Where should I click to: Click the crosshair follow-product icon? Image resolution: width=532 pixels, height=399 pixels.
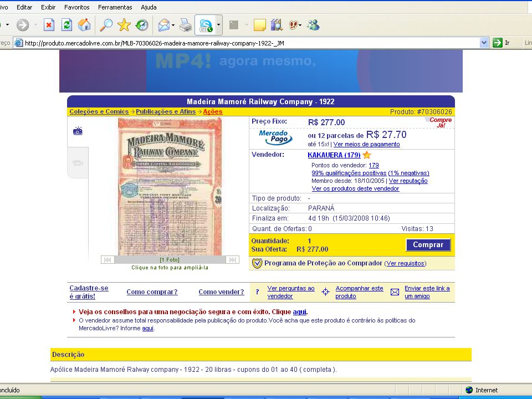point(325,292)
